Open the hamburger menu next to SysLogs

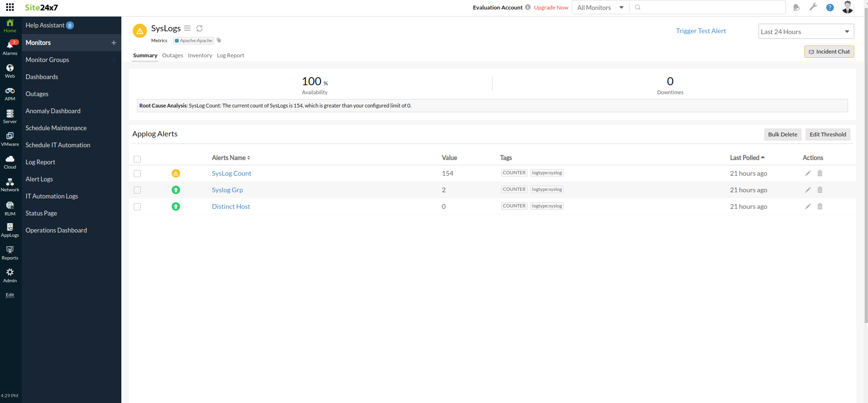pos(187,28)
